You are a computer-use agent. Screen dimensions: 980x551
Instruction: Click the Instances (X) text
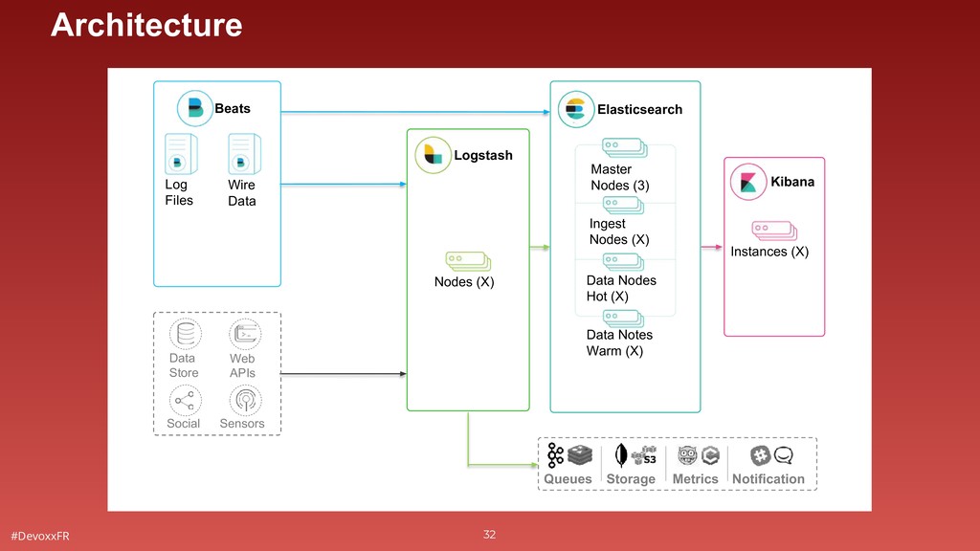pos(769,252)
